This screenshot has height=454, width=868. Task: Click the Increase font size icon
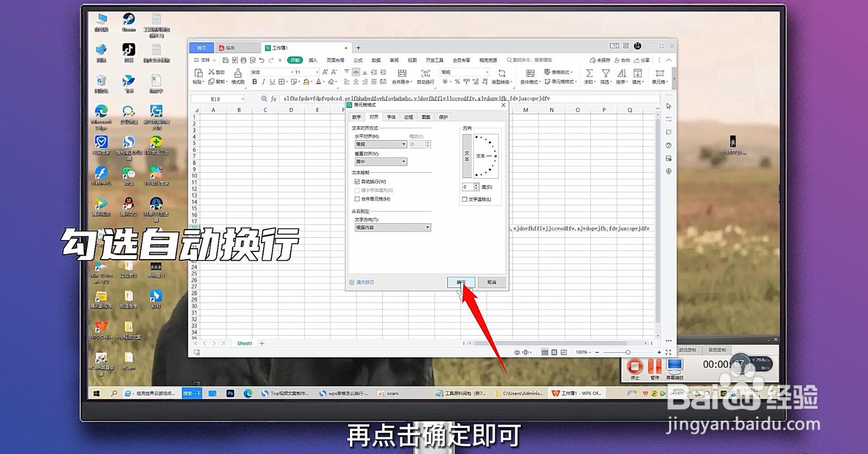325,72
